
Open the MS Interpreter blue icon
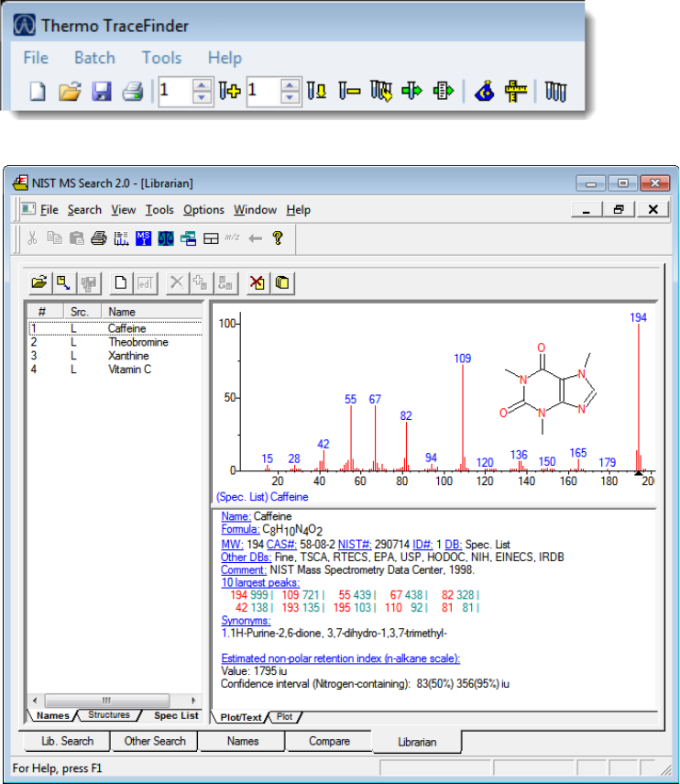143,238
